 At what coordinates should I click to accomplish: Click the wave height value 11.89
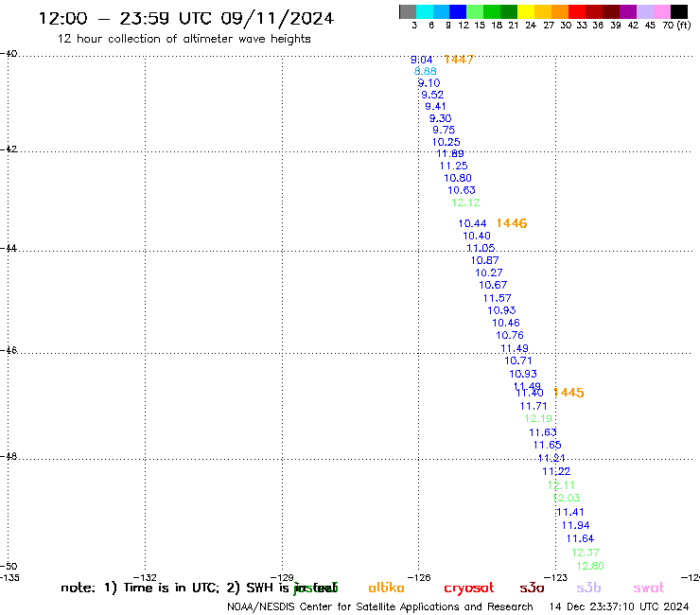pos(450,153)
